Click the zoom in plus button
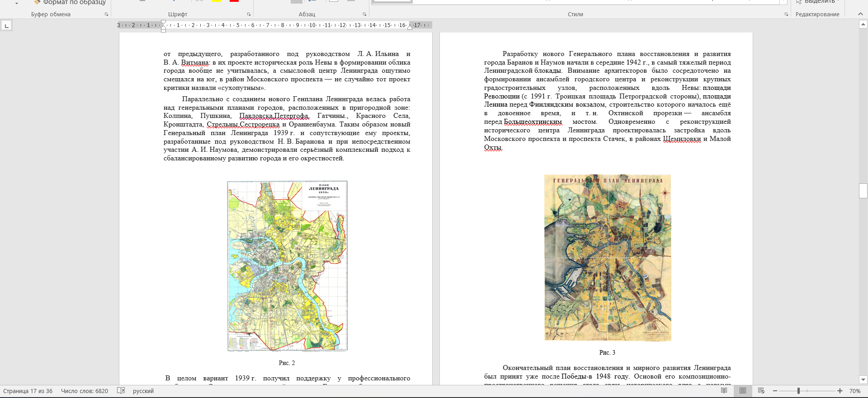 click(840, 391)
